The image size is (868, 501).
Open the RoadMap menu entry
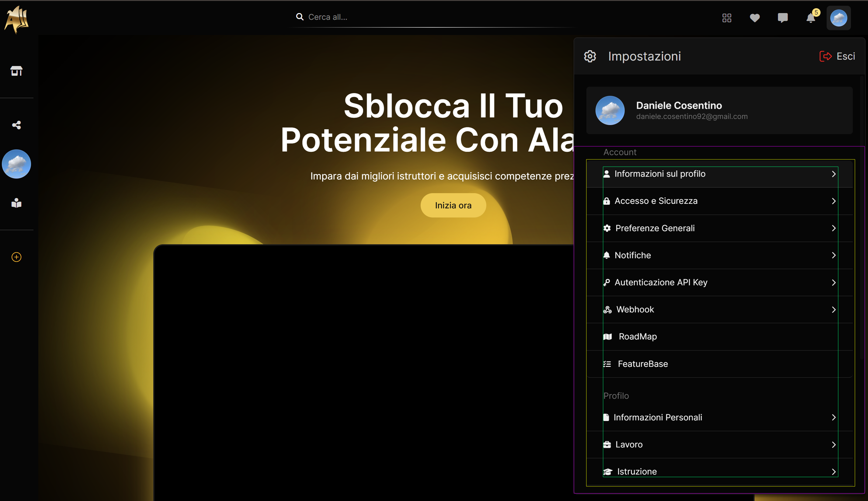(720, 336)
